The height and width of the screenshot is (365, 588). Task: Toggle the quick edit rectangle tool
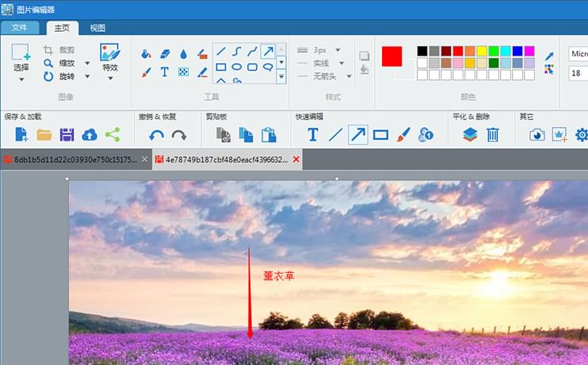(381, 134)
